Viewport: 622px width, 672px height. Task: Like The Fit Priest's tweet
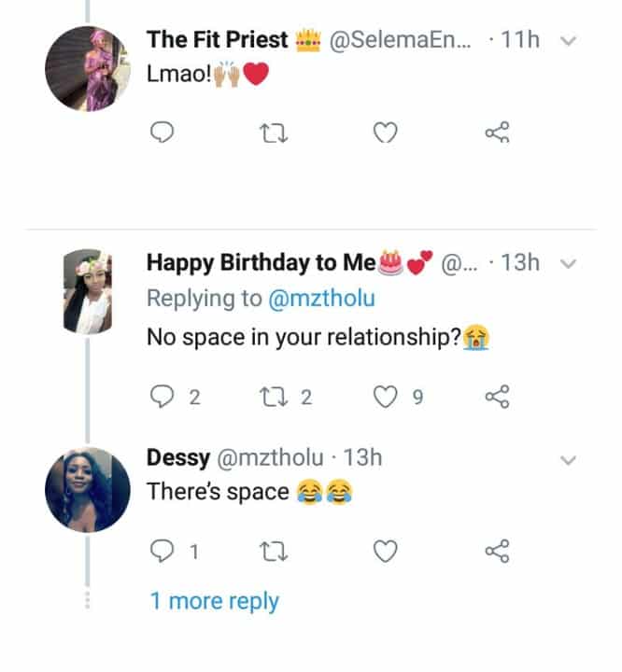[x=385, y=134]
